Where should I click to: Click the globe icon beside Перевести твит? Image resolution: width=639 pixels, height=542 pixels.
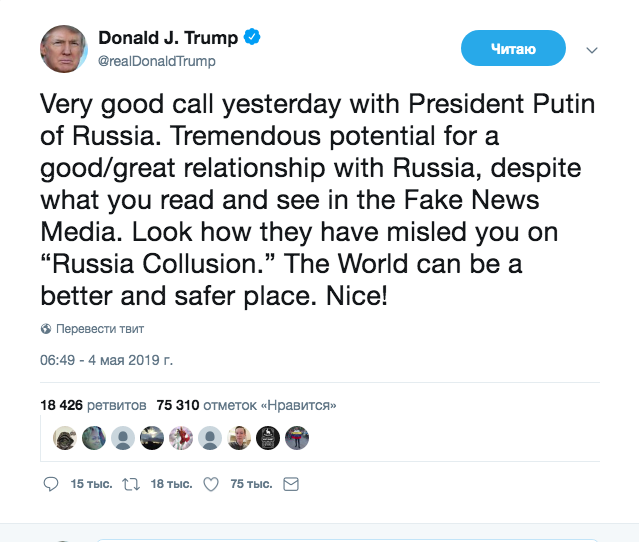46,329
